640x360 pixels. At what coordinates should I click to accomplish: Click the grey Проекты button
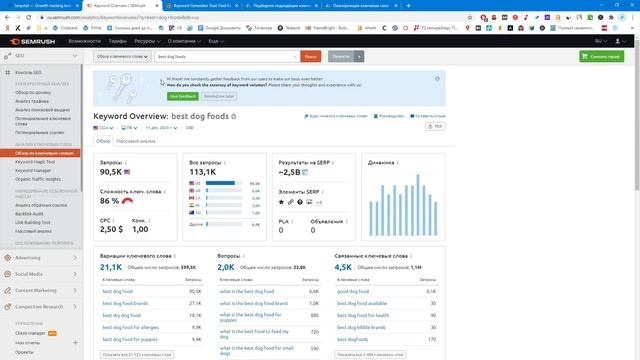(x=341, y=56)
